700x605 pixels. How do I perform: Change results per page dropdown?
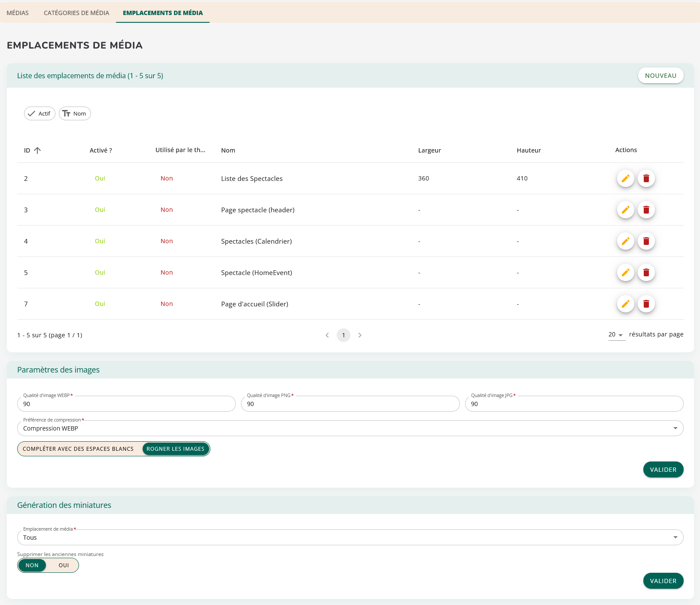[x=616, y=335]
